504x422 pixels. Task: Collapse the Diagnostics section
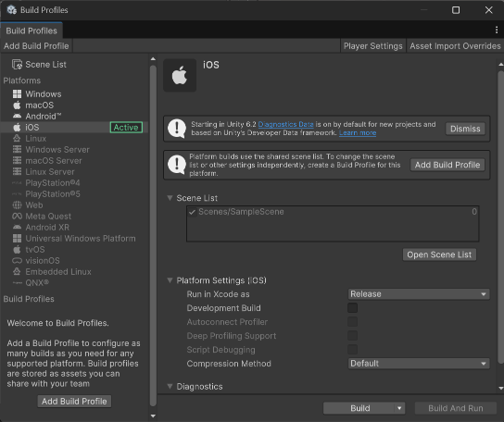click(170, 386)
